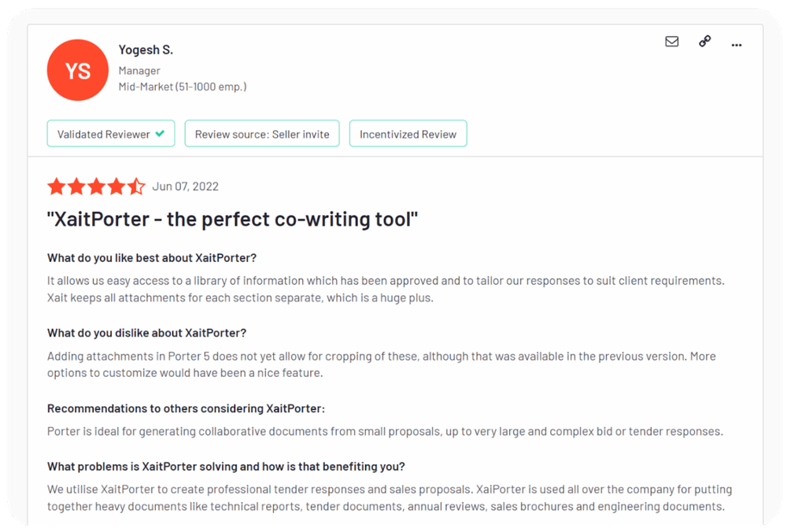
Task: Click Review source: Seller invite badge
Action: (262, 134)
